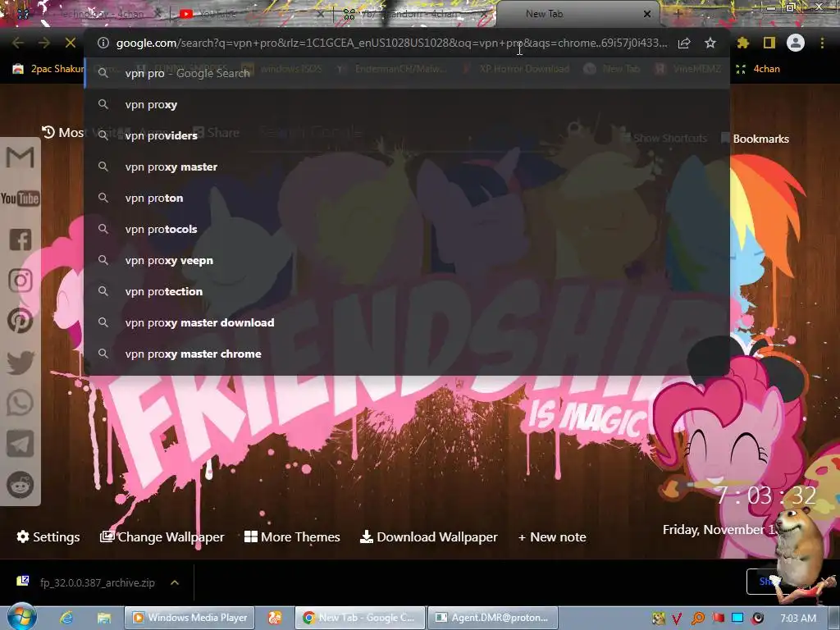
Task: Click the blue monitor tray icon
Action: click(737, 619)
